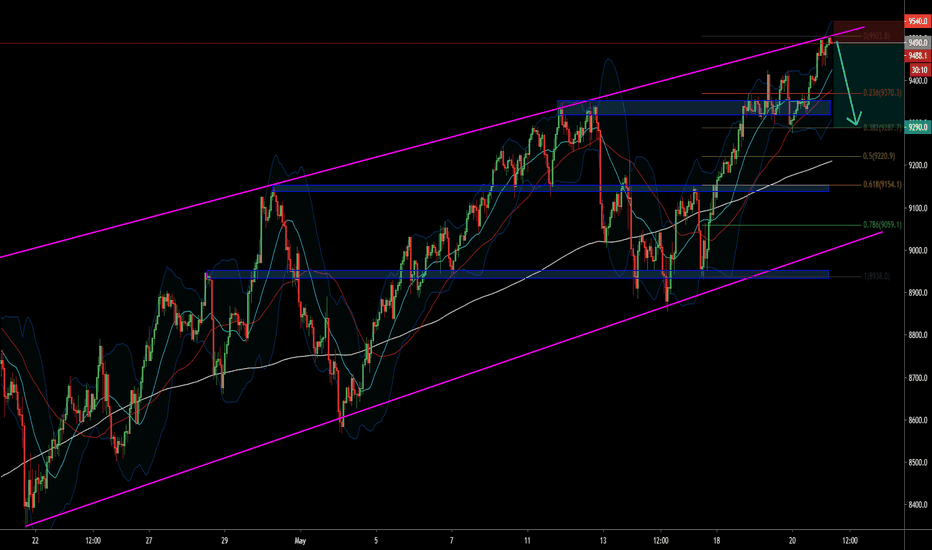
Task: Click the 20 date label on time axis
Action: tap(792, 540)
